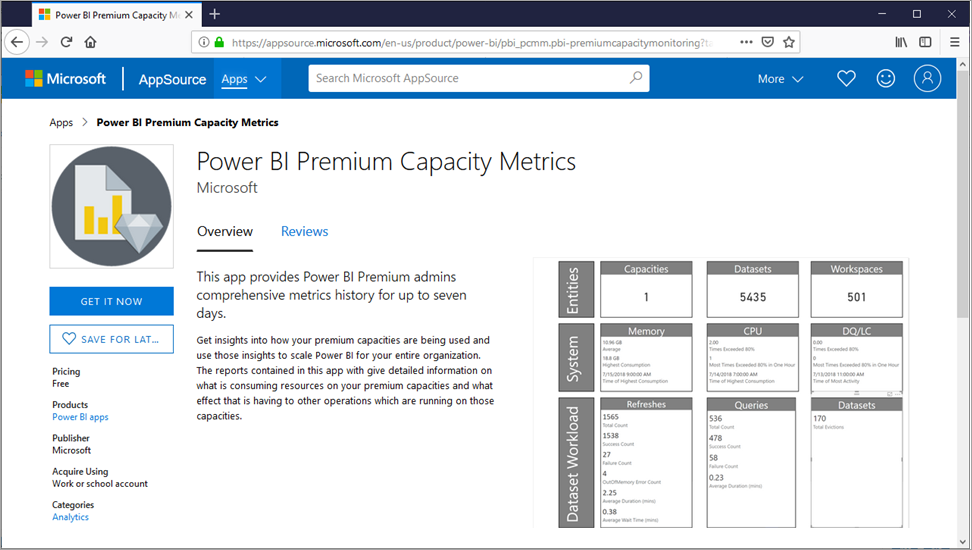Click the SAVE FOR LATER button
This screenshot has height=550, width=972.
112,339
